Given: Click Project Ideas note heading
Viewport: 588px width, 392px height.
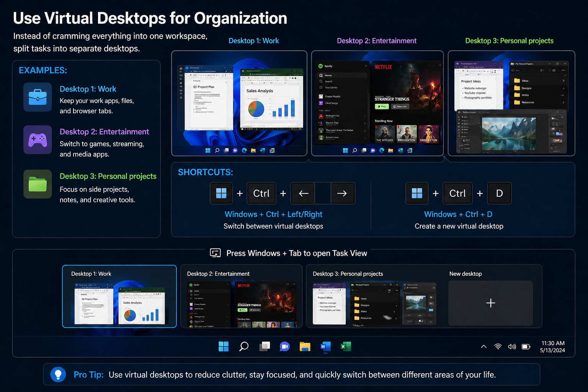Looking at the screenshot, I should 471,81.
